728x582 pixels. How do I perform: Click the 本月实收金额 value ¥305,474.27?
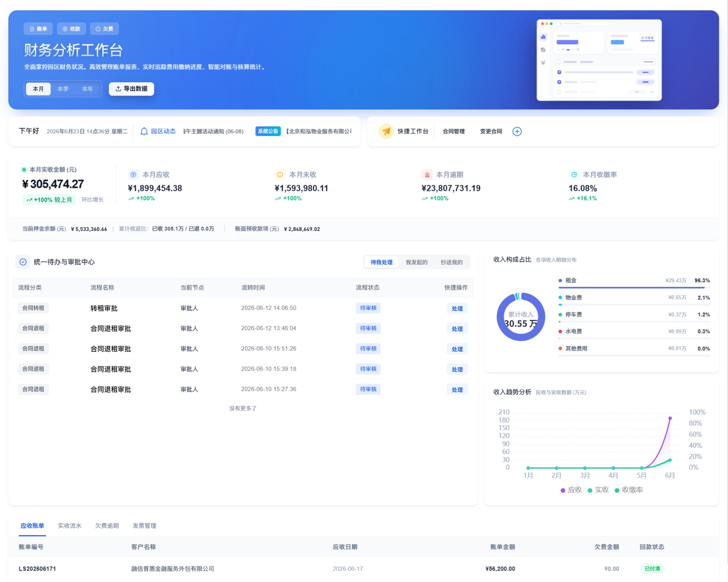53,184
